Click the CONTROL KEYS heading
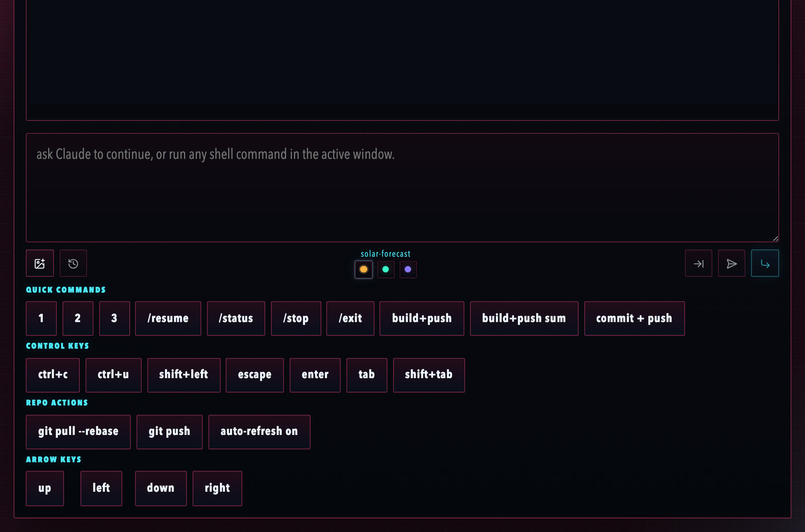Screen dimensions: 805x532 57,346
